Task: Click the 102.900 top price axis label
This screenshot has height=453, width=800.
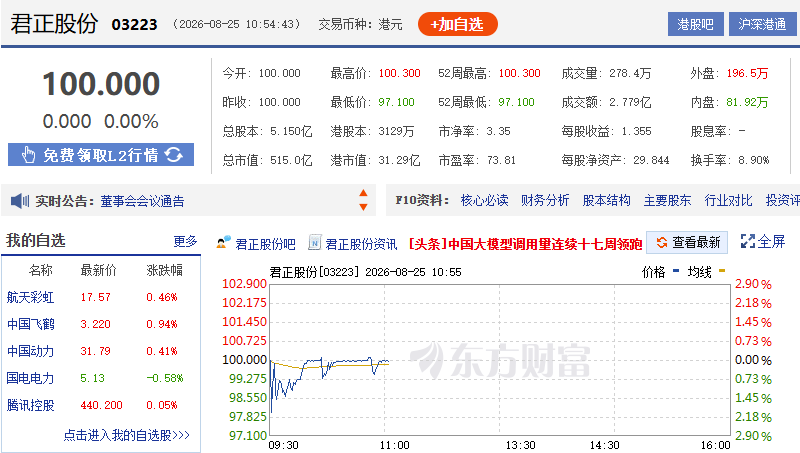Action: pyautogui.click(x=244, y=284)
